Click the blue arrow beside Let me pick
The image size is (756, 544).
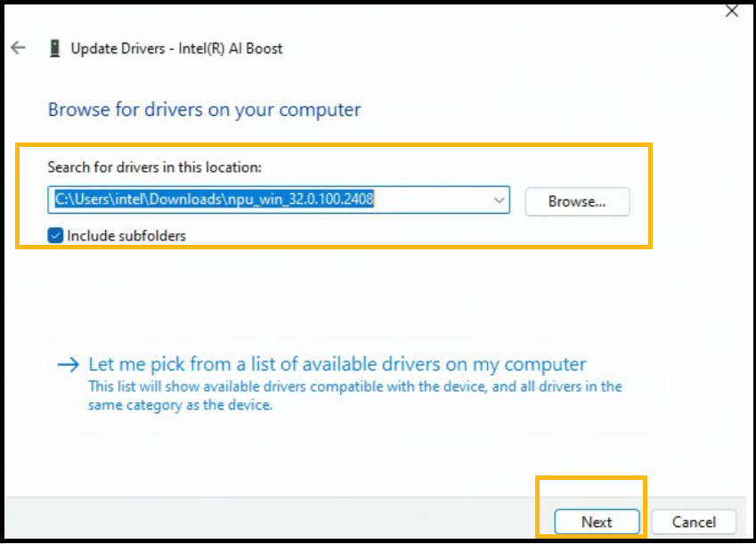[x=68, y=365]
